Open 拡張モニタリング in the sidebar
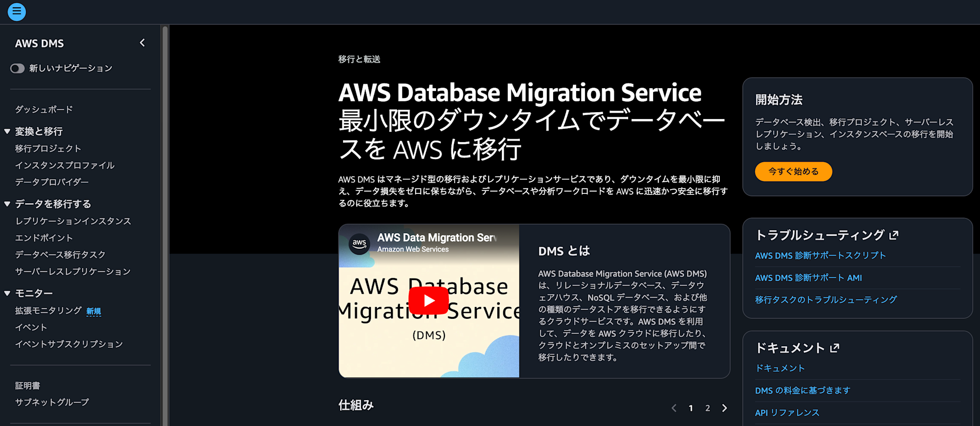Viewport: 980px width, 426px height. click(48, 310)
